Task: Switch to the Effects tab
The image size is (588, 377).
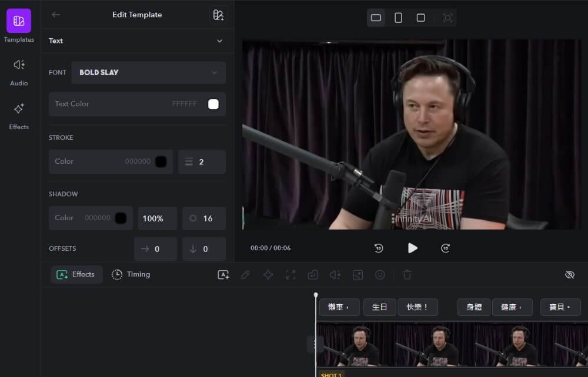Action: coord(76,274)
